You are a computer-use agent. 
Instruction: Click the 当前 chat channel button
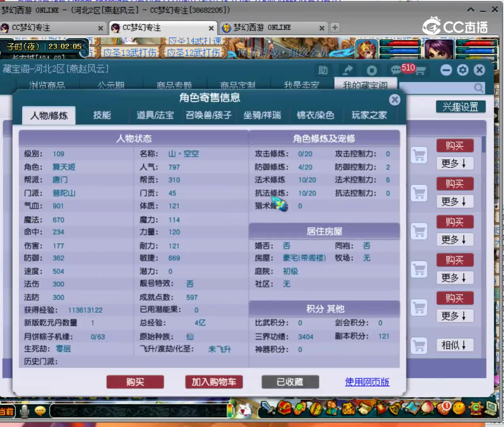[7, 411]
